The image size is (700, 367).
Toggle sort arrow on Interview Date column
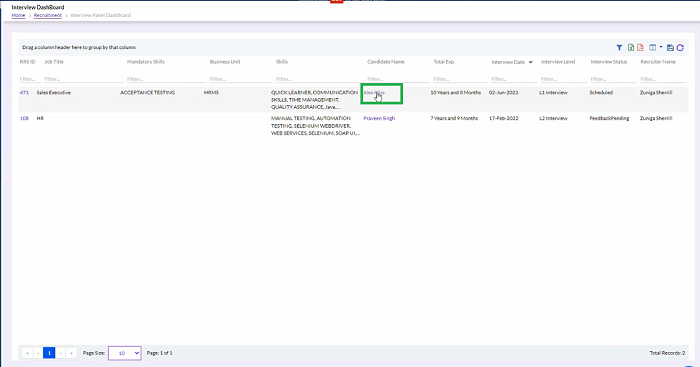(x=531, y=62)
